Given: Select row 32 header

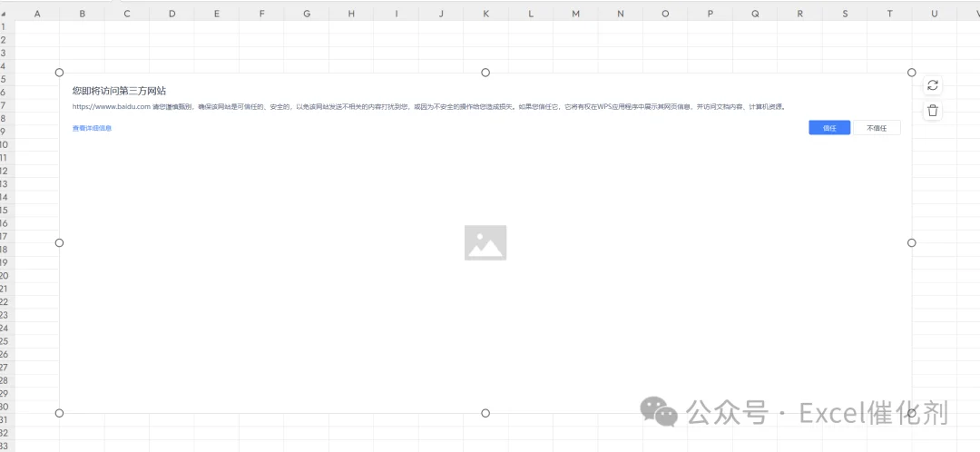Looking at the screenshot, I should 7,433.
